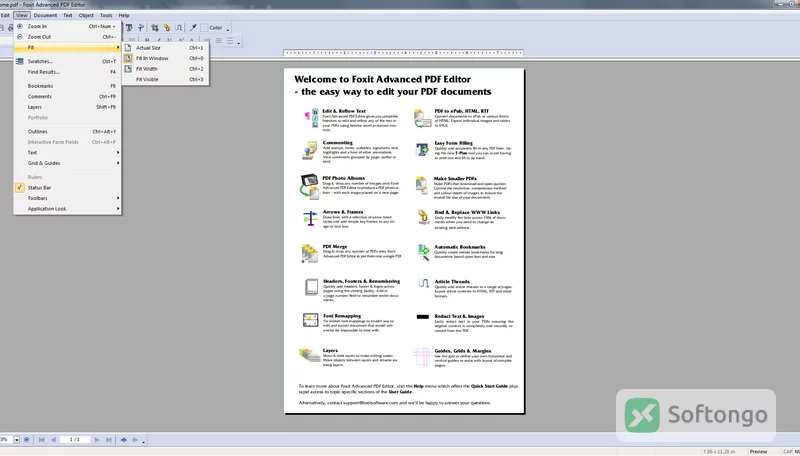This screenshot has height=456, width=800.
Task: Click the line spacing icon before toolbar arrow
Action: click(230, 41)
